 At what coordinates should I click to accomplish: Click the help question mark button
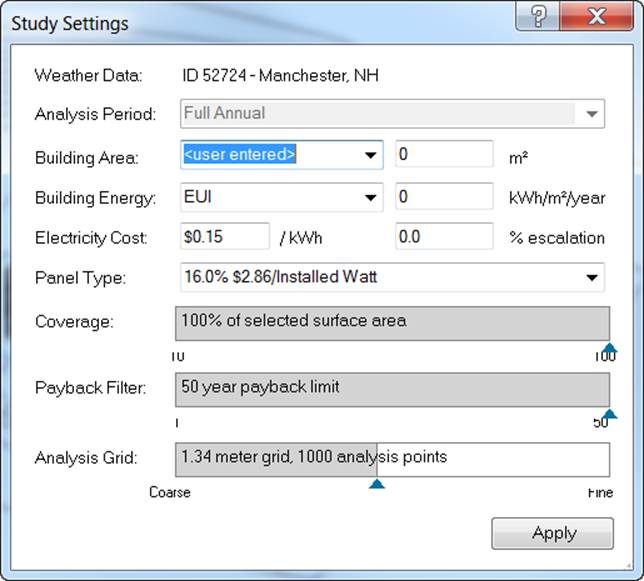tap(538, 16)
